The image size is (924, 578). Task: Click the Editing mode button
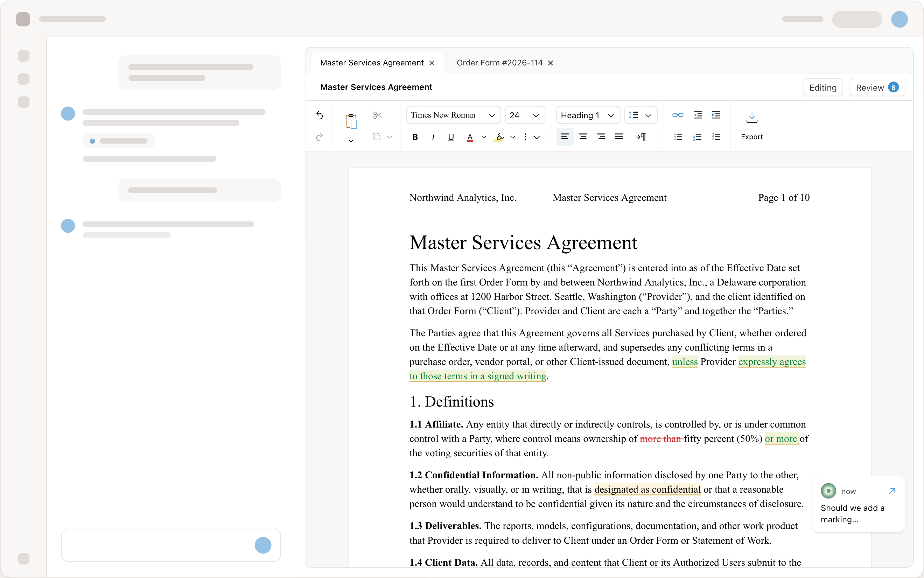[823, 87]
